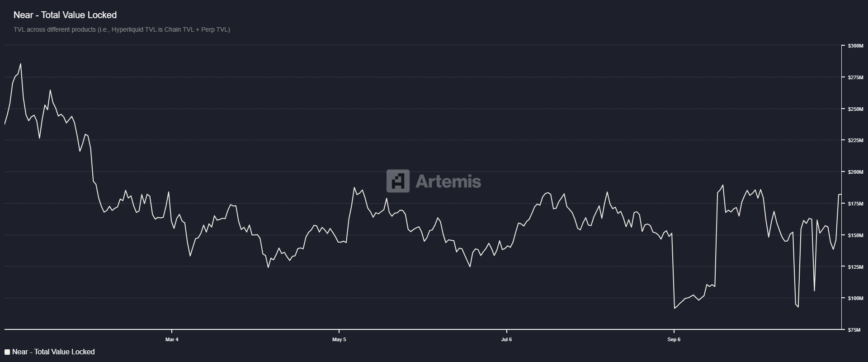Click the $75M y-axis label

(854, 330)
